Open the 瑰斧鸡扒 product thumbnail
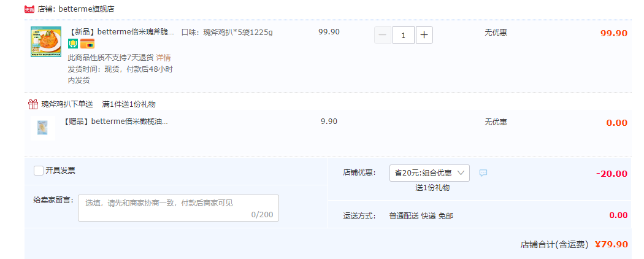644x259 pixels. pyautogui.click(x=45, y=42)
